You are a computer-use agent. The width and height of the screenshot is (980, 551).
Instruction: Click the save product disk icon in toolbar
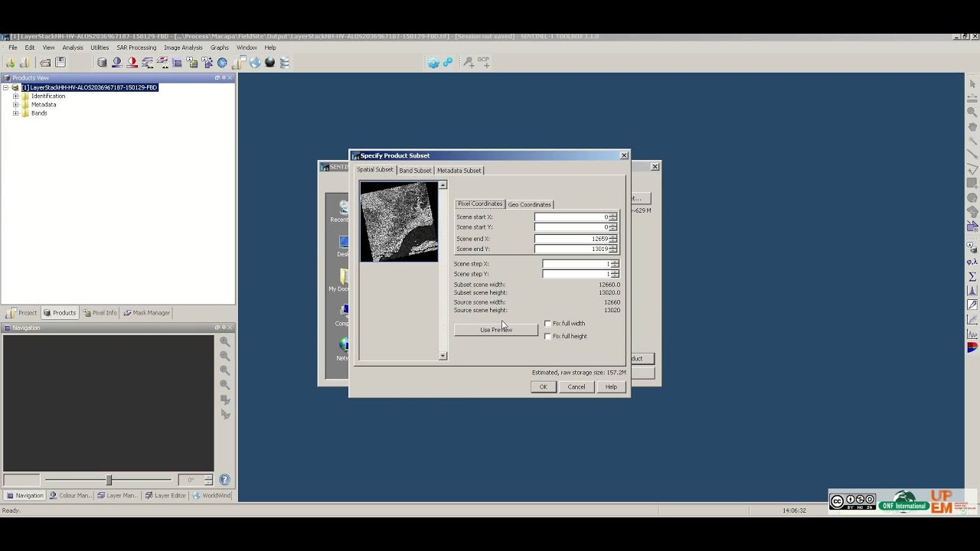[x=60, y=63]
